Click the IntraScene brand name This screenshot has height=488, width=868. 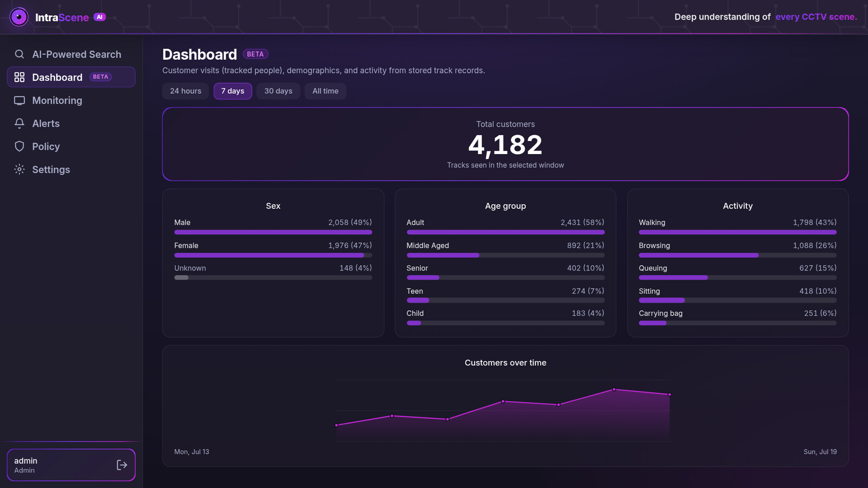pyautogui.click(x=62, y=17)
